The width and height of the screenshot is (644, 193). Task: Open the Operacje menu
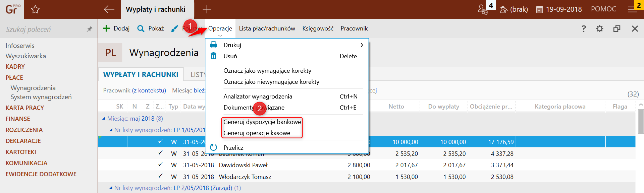click(220, 28)
